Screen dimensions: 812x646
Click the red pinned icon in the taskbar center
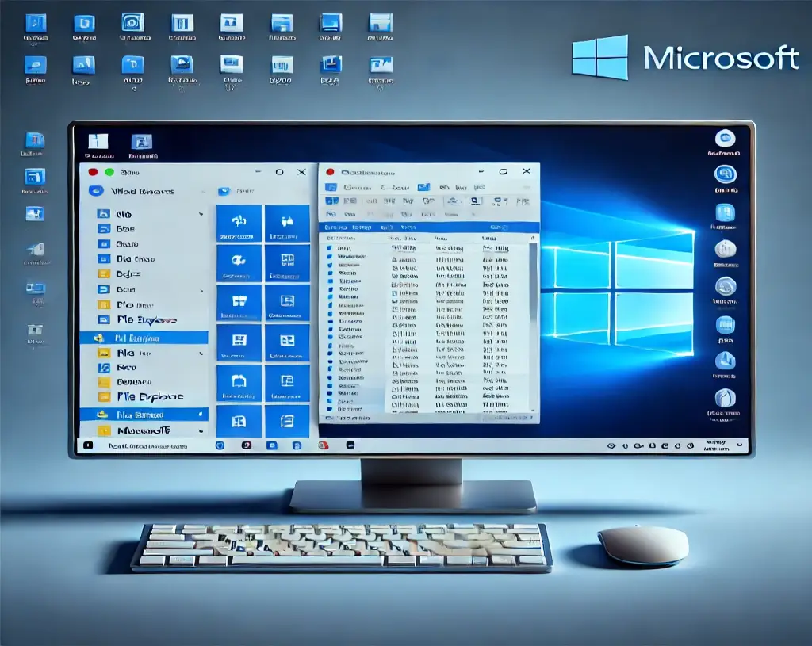point(323,446)
